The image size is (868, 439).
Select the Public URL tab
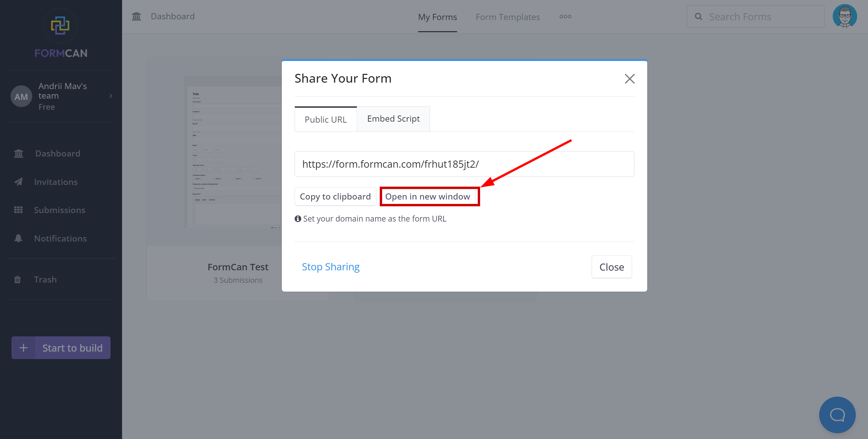point(325,119)
